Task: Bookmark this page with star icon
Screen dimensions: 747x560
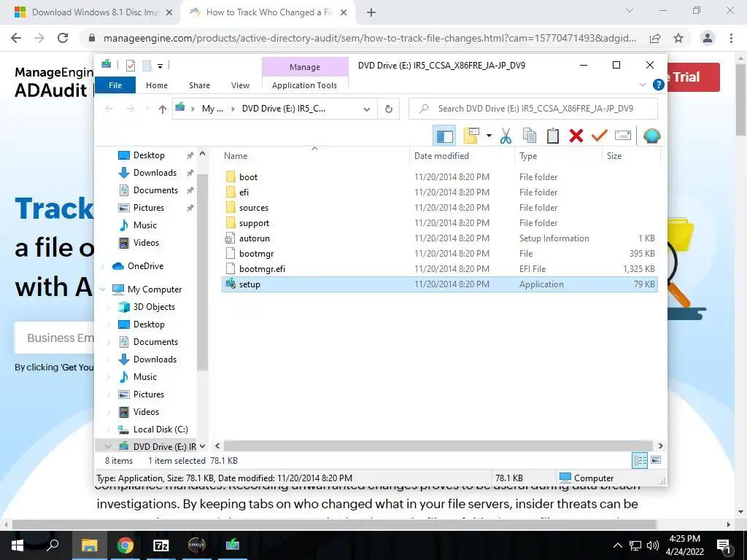Action: click(x=678, y=38)
